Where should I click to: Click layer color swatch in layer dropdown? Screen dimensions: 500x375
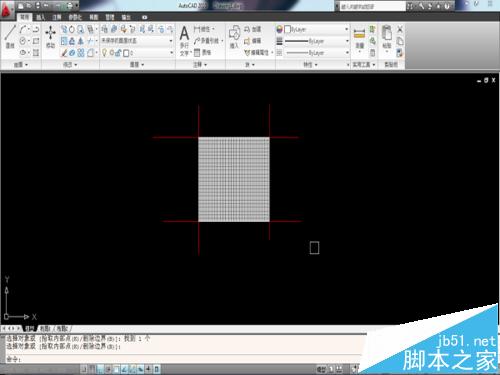tap(126, 53)
